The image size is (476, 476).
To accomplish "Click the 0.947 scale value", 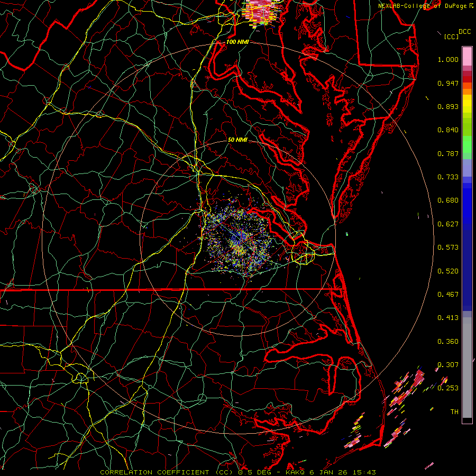I will tap(448, 83).
